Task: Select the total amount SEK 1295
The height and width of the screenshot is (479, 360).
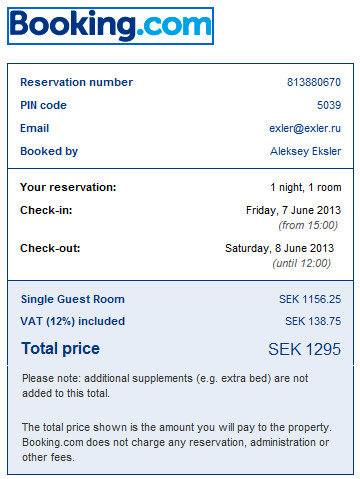Action: coord(304,349)
